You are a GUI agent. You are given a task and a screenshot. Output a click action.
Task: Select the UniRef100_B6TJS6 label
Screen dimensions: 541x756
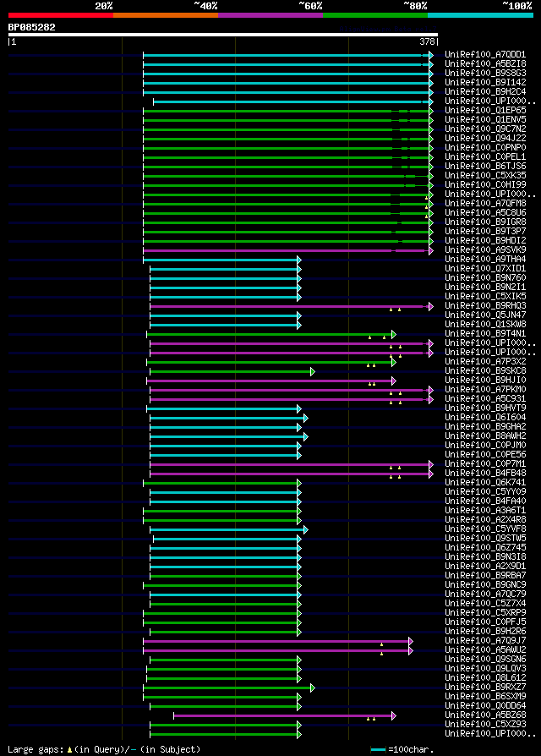pyautogui.click(x=485, y=167)
